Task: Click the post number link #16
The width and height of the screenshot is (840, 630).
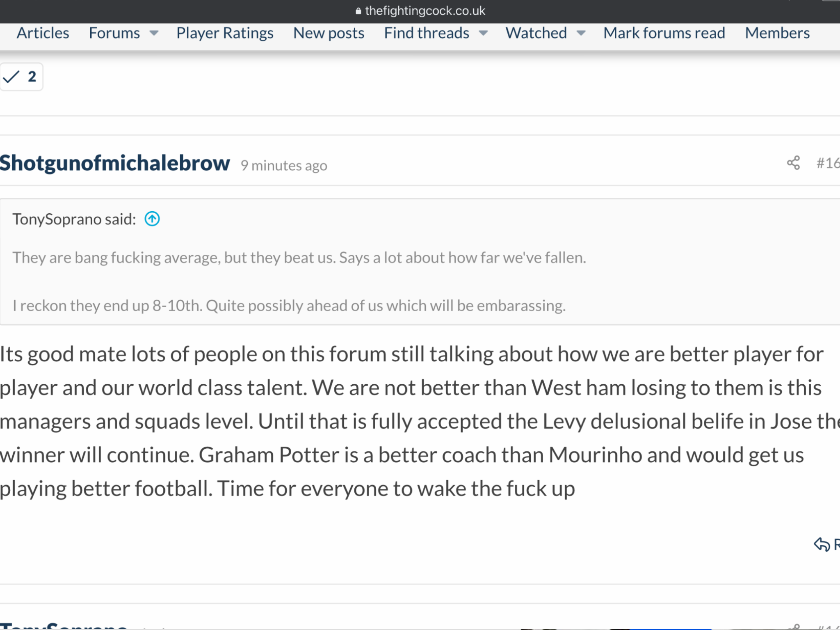Action: tap(828, 163)
